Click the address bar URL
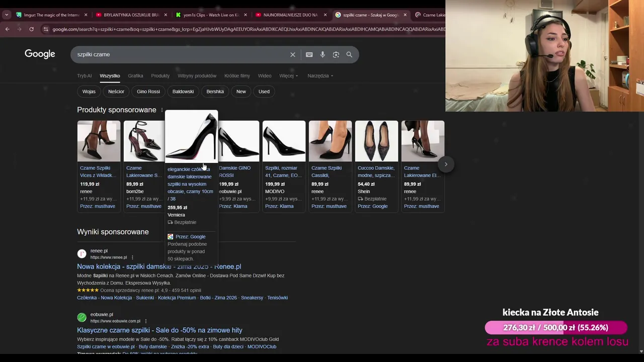The image size is (644, 362). pyautogui.click(x=249, y=29)
